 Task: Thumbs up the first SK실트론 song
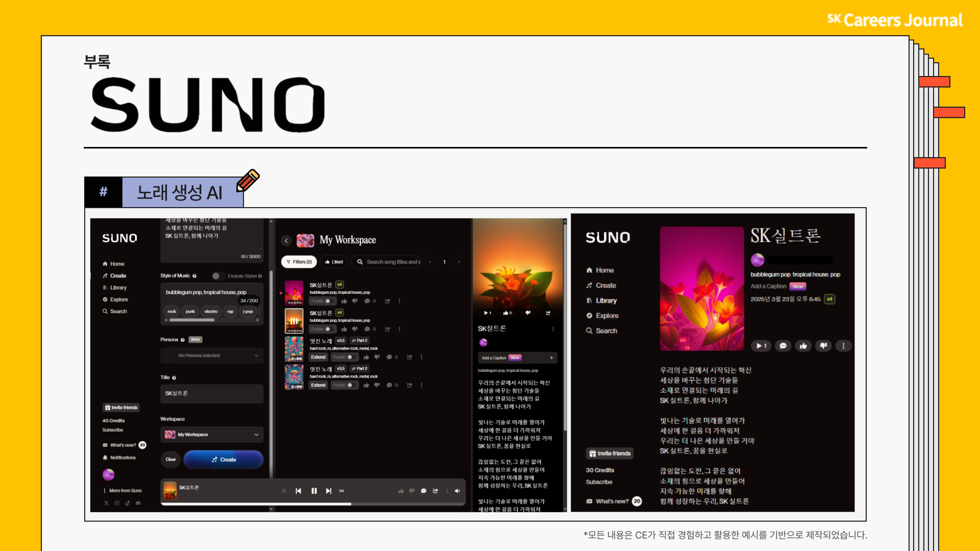click(x=344, y=301)
